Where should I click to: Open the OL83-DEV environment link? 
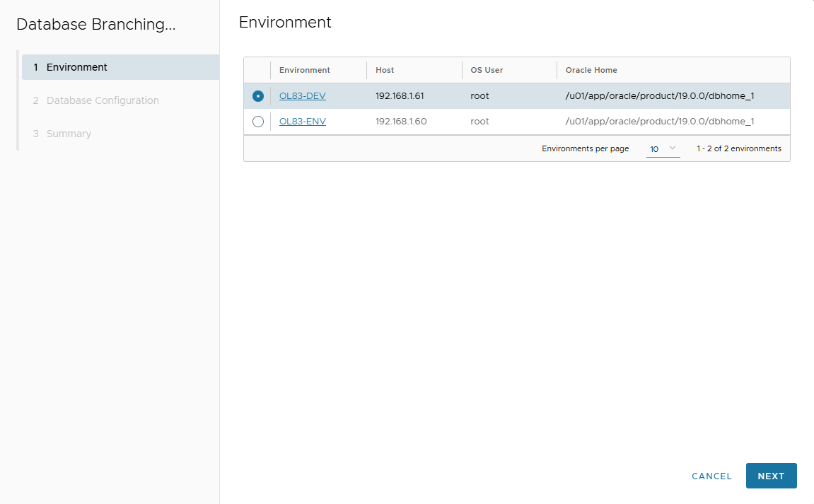click(x=302, y=95)
